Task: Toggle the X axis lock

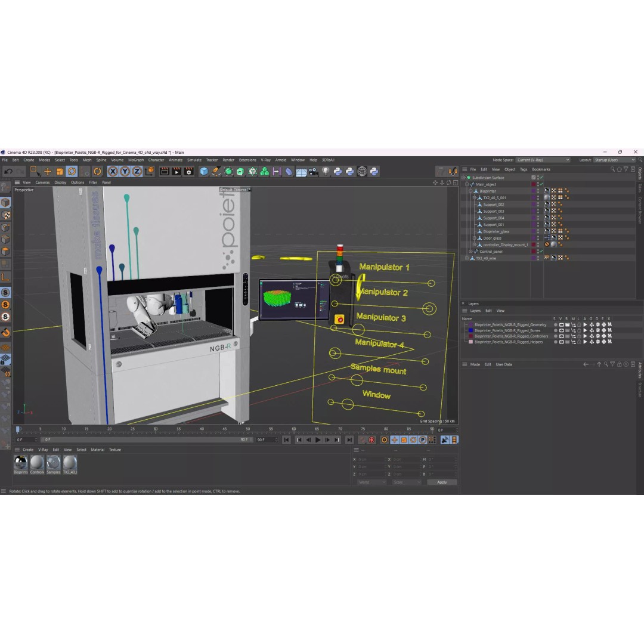Action: click(113, 171)
